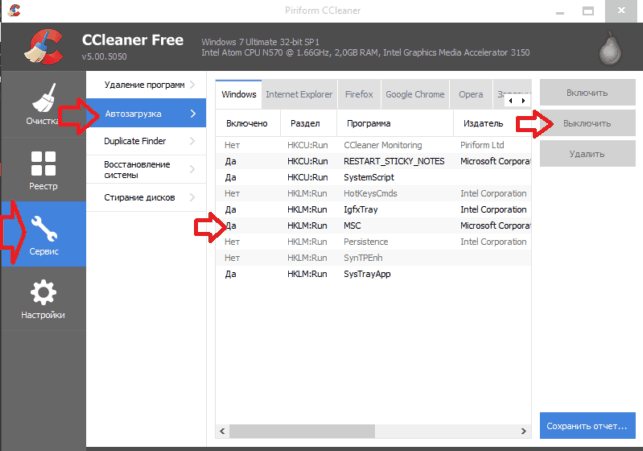
Task: Select the HotKeysCmds row
Action: (373, 194)
